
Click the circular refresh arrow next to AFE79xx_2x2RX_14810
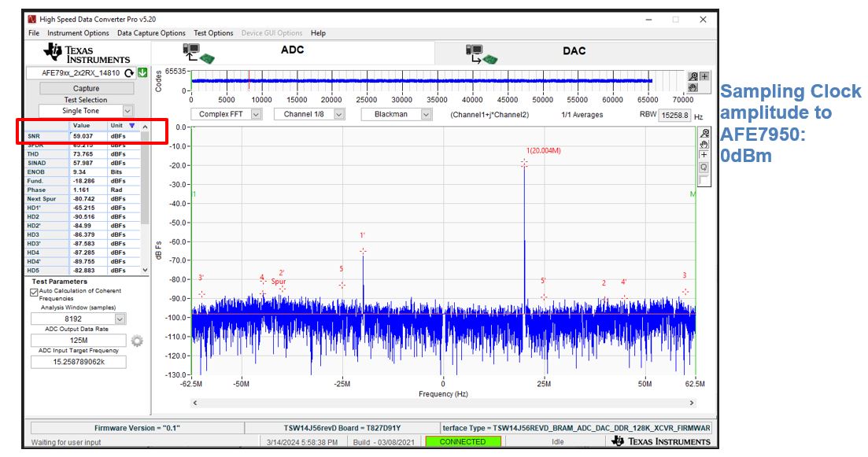coord(129,73)
